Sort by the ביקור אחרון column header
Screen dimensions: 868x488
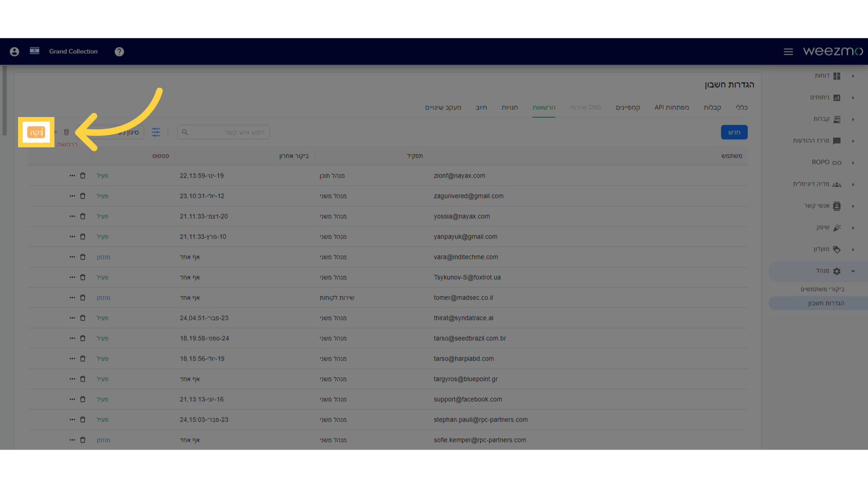294,156
